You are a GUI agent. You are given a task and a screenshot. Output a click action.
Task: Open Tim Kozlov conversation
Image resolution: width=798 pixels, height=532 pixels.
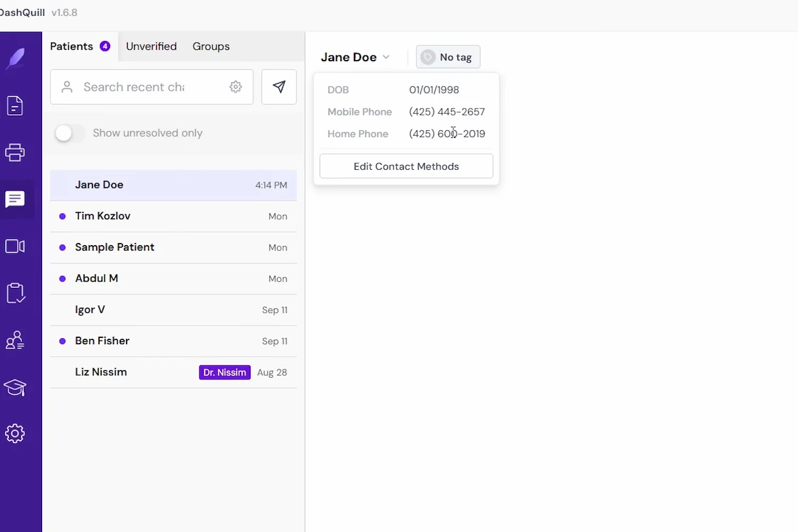pos(173,216)
